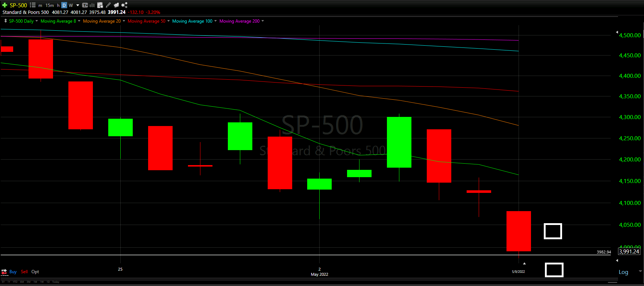The image size is (644, 286).
Task: Click the May 2022 time axis label
Action: (x=319, y=274)
